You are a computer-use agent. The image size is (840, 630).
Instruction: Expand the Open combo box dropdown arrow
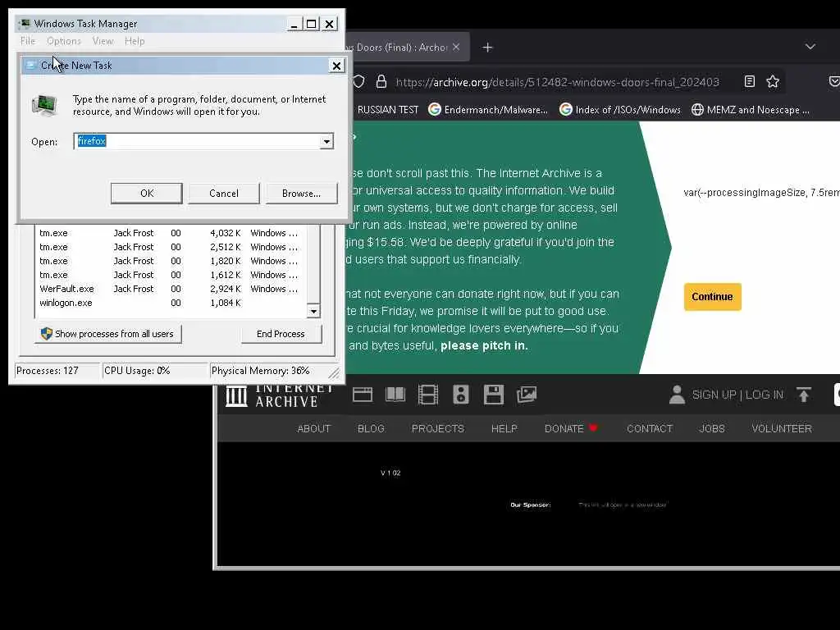click(x=326, y=141)
